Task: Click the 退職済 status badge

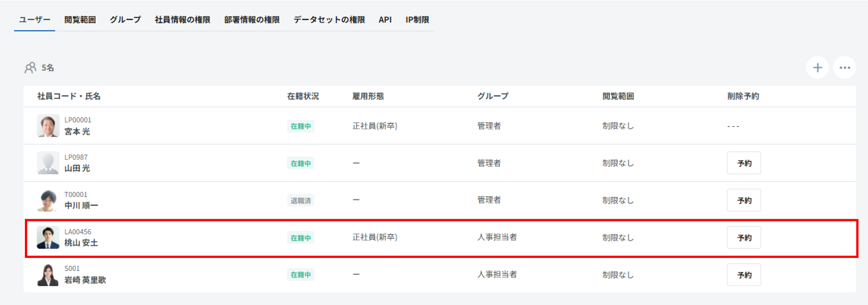Action: [x=300, y=200]
